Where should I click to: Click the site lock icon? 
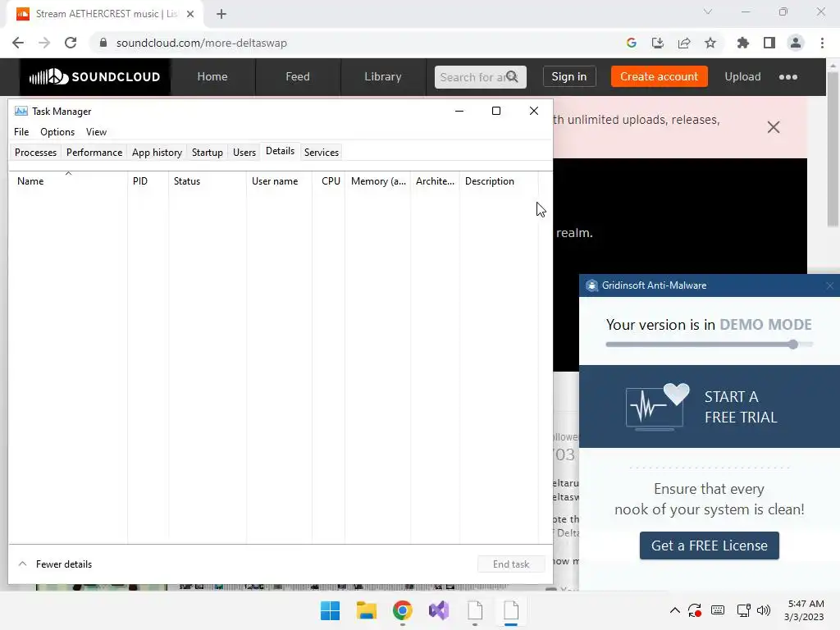(x=103, y=43)
